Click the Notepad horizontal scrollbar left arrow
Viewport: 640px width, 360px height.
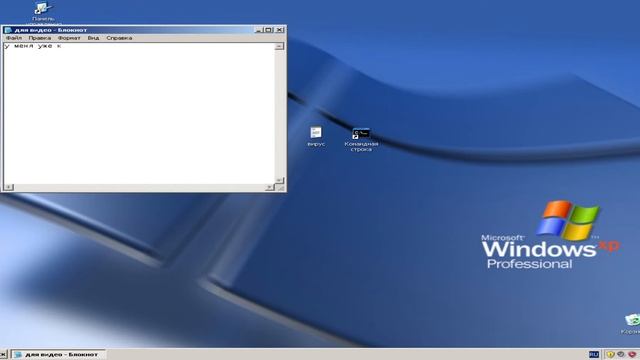8,187
